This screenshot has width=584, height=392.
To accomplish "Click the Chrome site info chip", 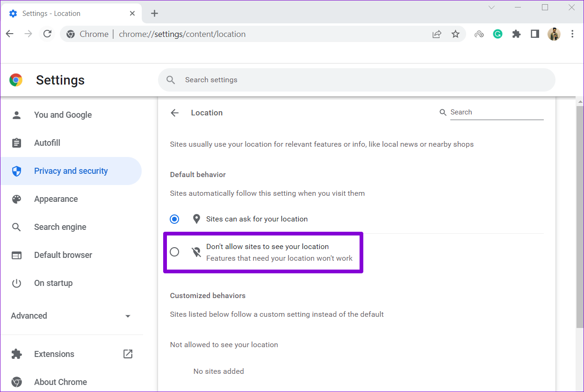I will click(87, 34).
